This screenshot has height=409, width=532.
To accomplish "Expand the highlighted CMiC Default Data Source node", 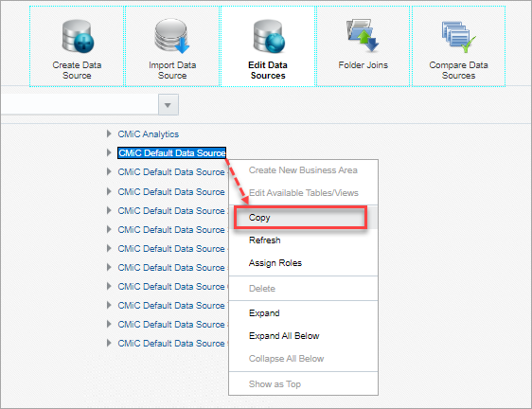I will click(x=109, y=152).
